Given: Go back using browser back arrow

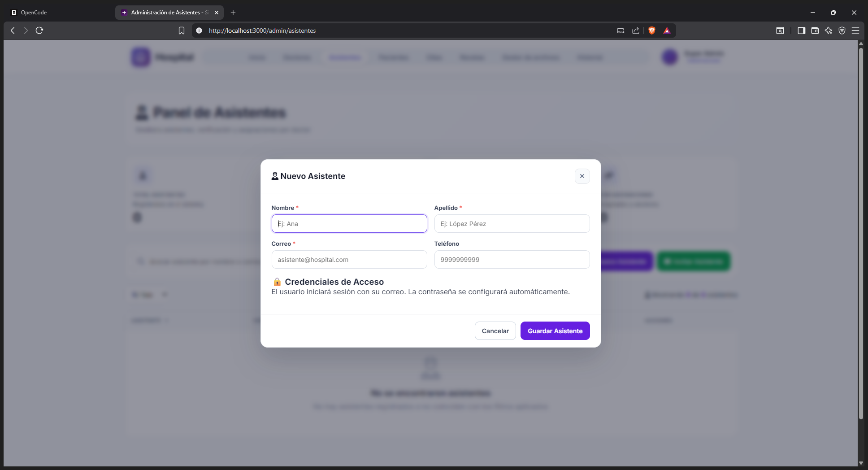Looking at the screenshot, I should pyautogui.click(x=13, y=30).
